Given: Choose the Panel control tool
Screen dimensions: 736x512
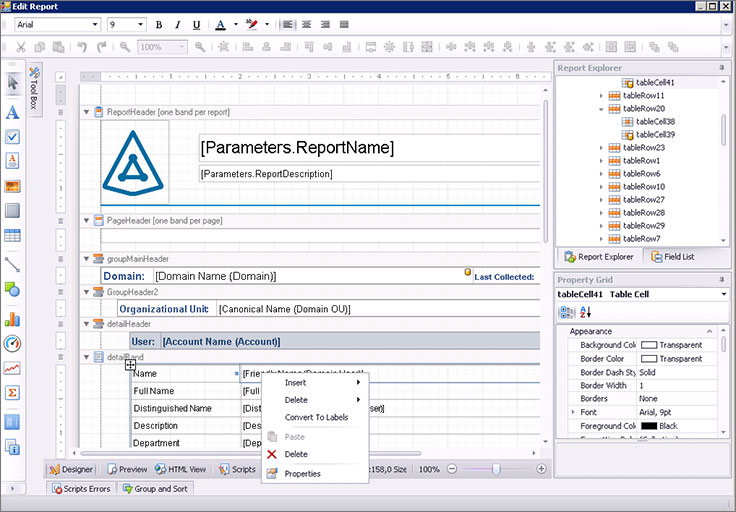Looking at the screenshot, I should [13, 210].
